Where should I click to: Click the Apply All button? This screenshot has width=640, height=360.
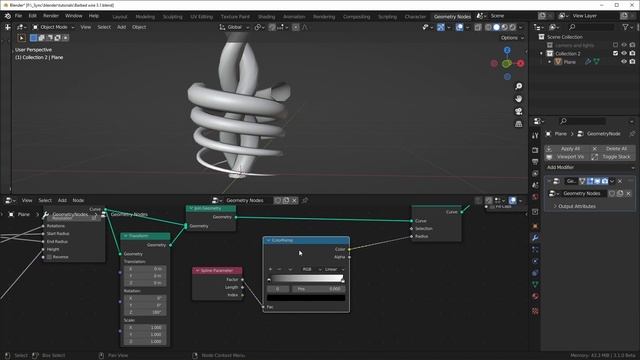point(567,149)
